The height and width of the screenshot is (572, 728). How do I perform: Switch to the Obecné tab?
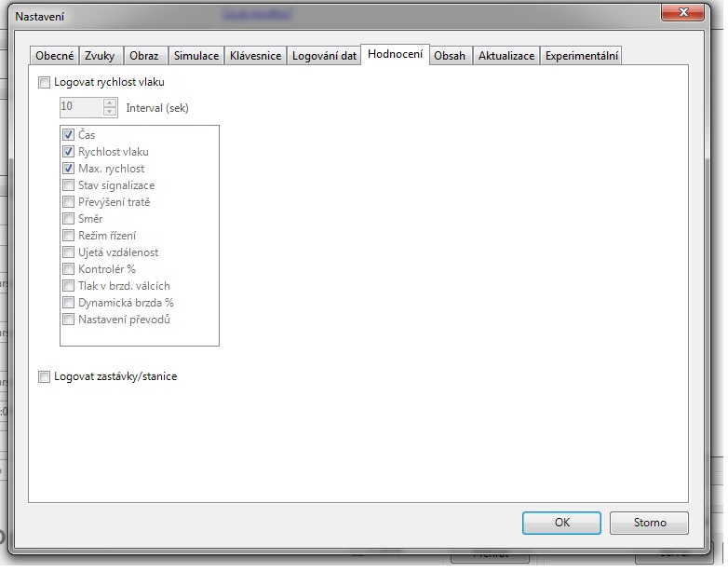tap(54, 56)
